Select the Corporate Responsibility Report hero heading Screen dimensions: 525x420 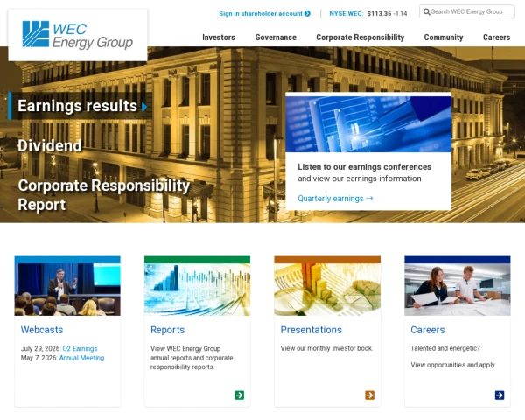pyautogui.click(x=104, y=195)
